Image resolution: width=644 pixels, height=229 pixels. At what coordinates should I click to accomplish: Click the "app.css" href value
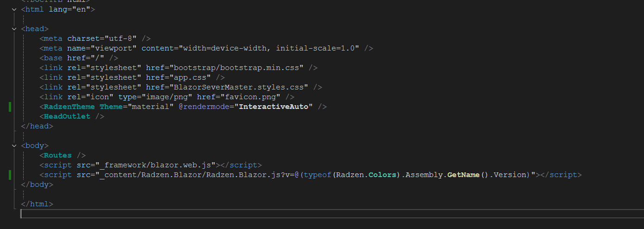click(x=192, y=77)
